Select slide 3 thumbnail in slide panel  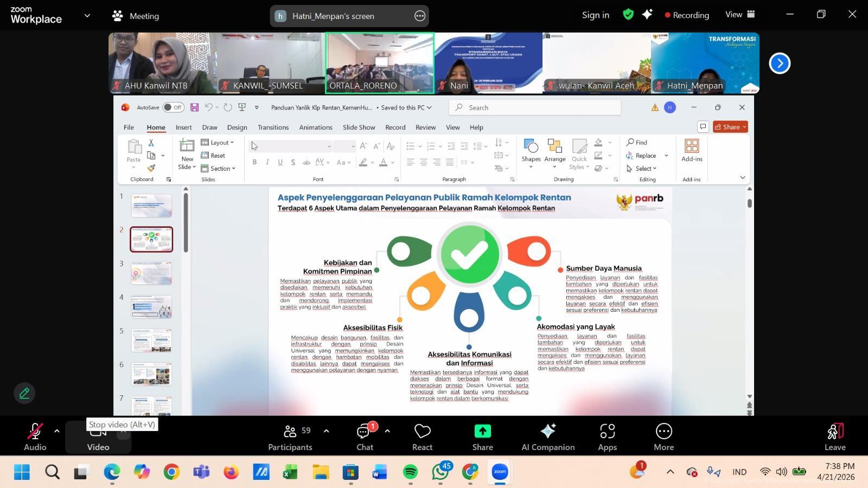click(x=151, y=273)
